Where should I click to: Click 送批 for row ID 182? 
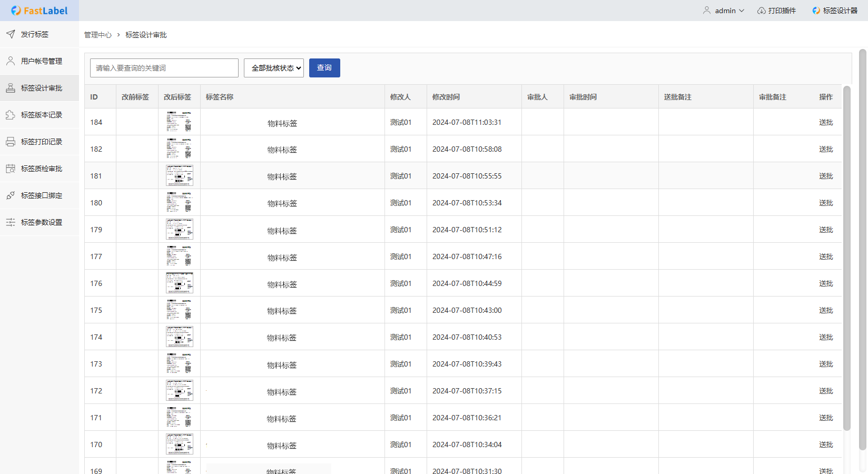pos(826,149)
